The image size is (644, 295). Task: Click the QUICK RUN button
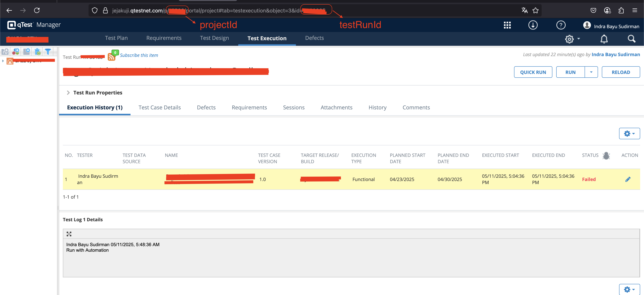533,72
